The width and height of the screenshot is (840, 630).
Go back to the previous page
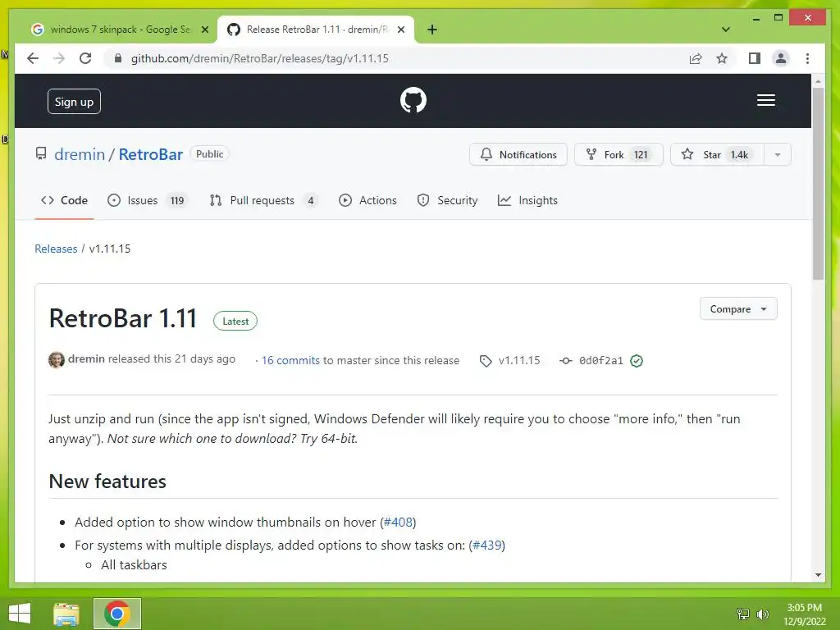(x=33, y=58)
